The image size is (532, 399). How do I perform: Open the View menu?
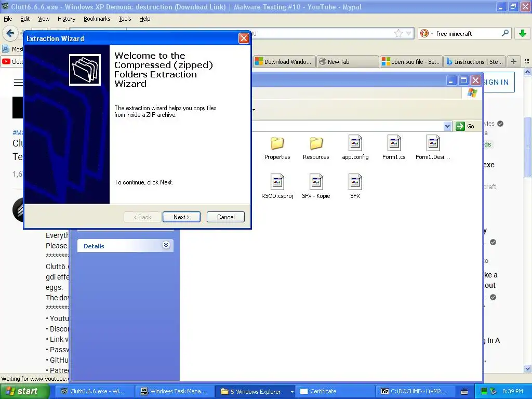44,19
